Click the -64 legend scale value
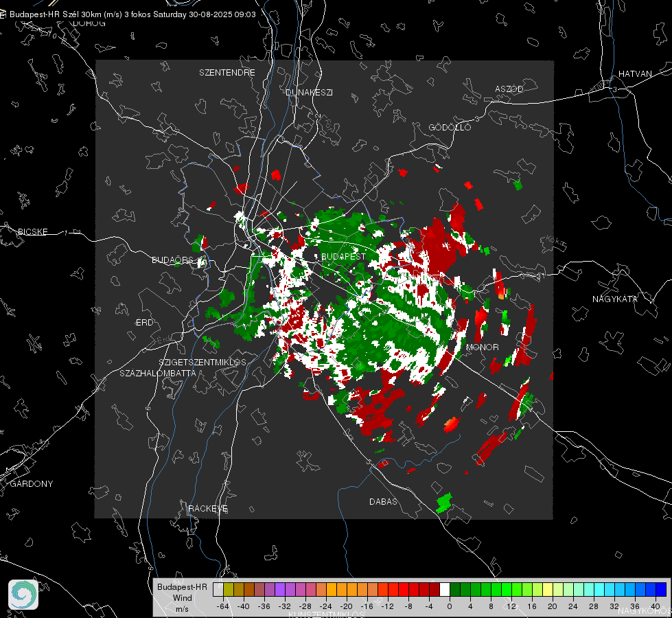 coord(223,606)
